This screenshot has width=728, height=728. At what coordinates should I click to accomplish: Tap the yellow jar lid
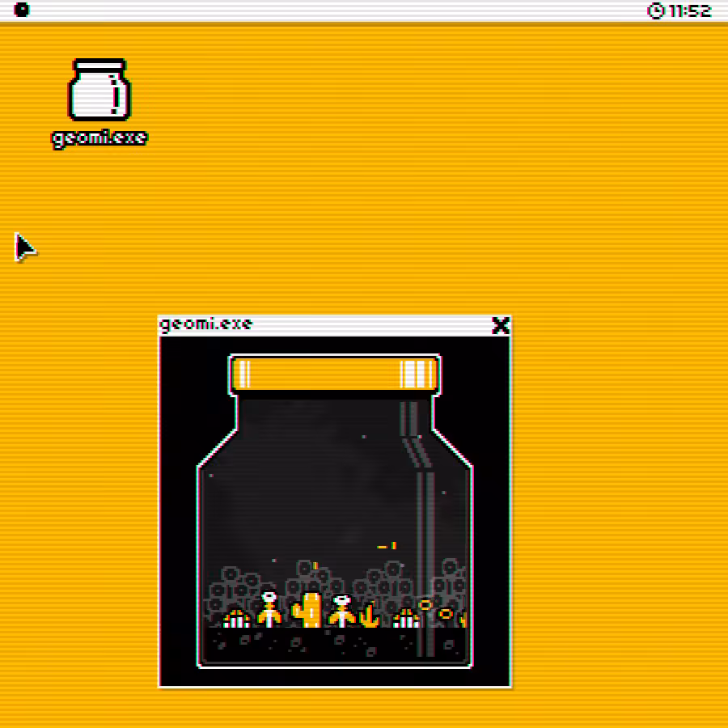pos(334,375)
